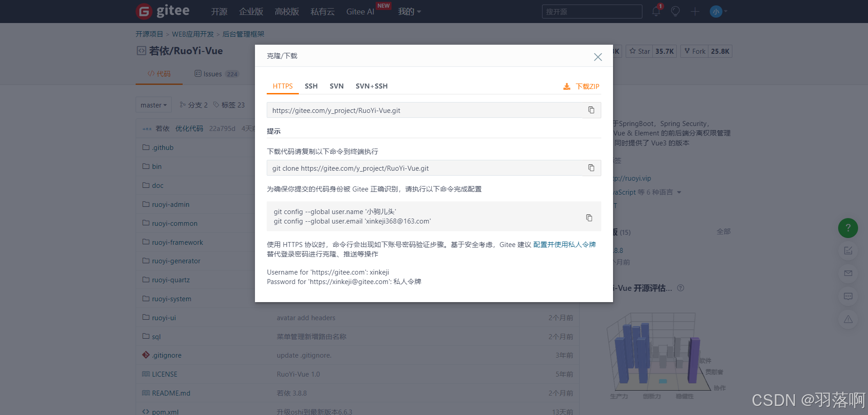Open the 高校版 menu item
The width and height of the screenshot is (868, 415).
(287, 12)
